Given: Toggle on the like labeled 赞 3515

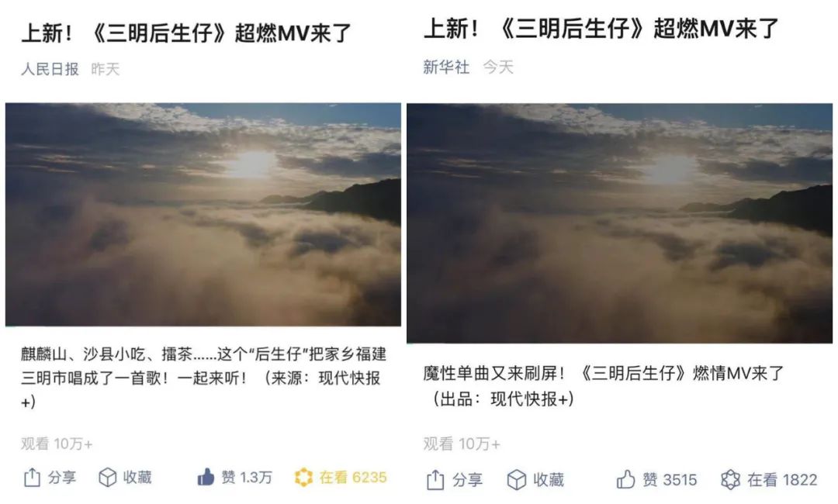Looking at the screenshot, I should (657, 479).
